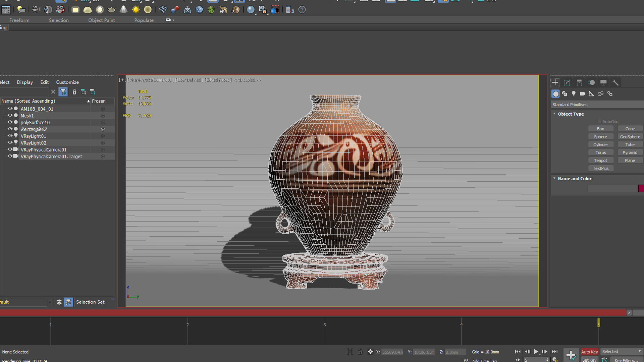Click the V-Ray light lister bulb icon
The image size is (644, 362).
pyautogui.click(x=21, y=10)
